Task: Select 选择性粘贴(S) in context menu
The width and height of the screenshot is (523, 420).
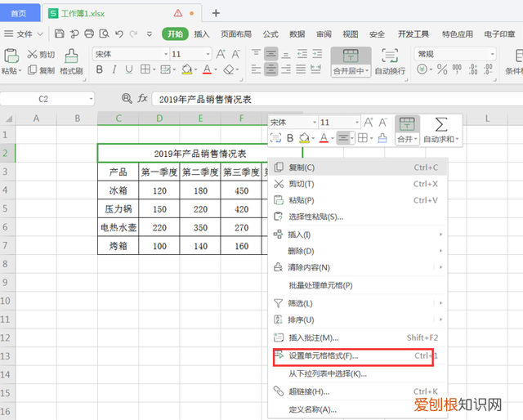Action: coord(357,217)
